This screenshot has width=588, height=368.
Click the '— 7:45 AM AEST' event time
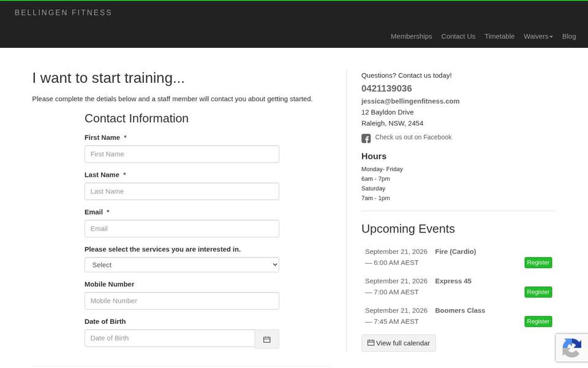click(x=391, y=321)
